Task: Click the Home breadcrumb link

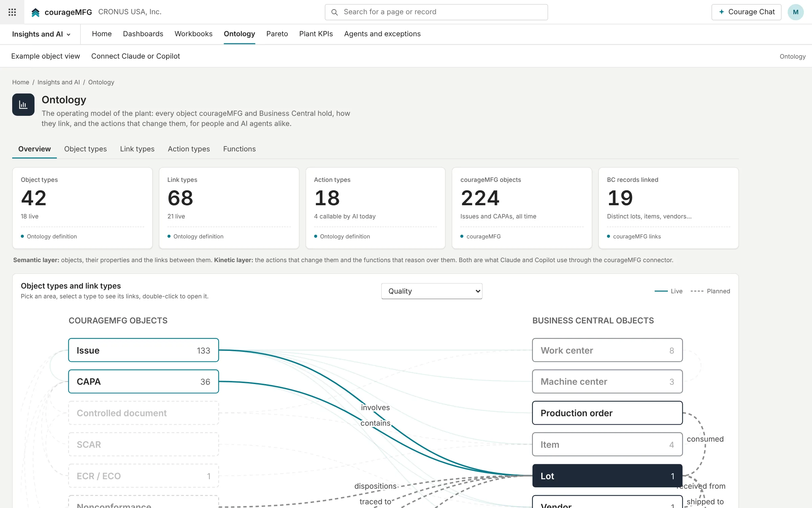Action: tap(21, 82)
